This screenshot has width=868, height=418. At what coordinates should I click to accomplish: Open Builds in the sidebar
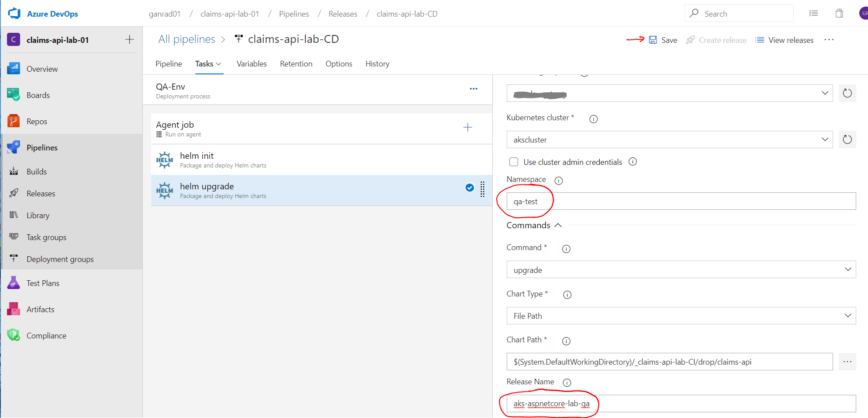36,171
